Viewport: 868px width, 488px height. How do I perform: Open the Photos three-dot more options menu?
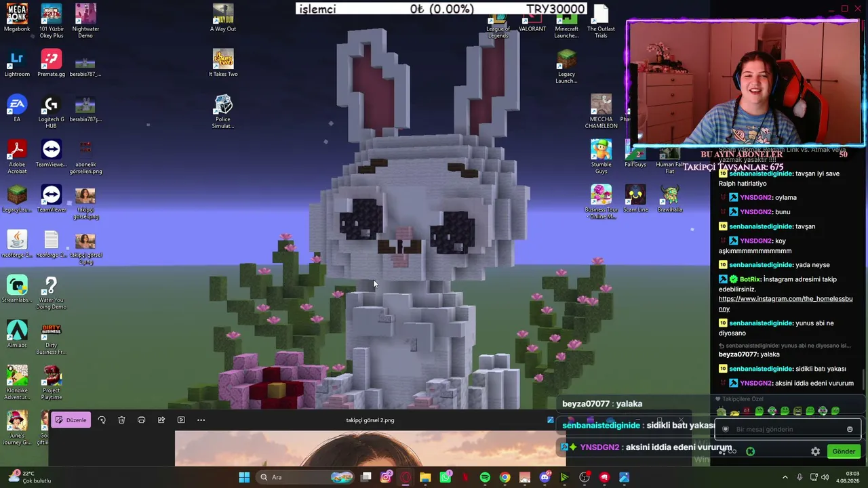(201, 420)
